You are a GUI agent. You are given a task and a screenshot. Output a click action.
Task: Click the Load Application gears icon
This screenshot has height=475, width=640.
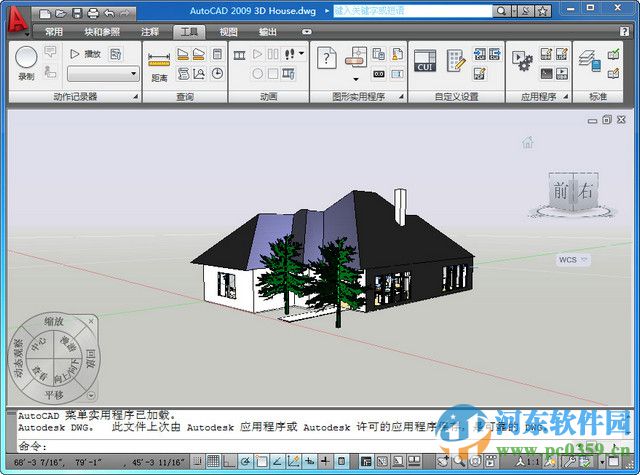522,61
